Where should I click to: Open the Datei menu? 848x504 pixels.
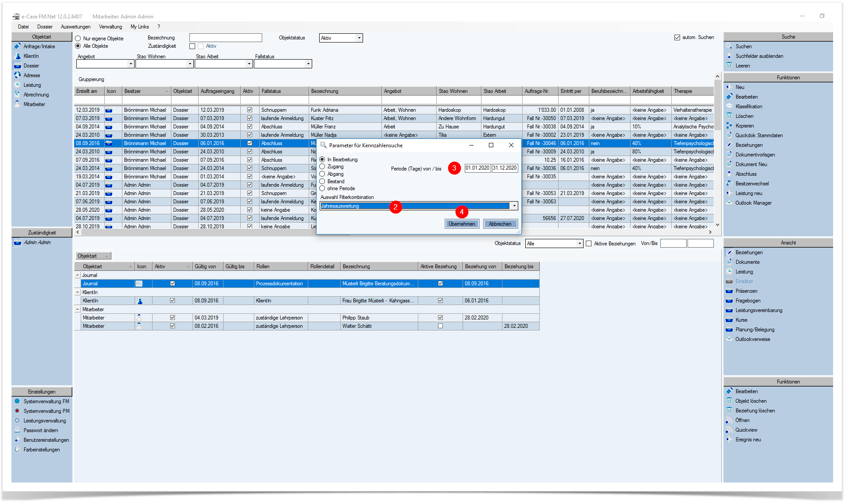pyautogui.click(x=23, y=27)
